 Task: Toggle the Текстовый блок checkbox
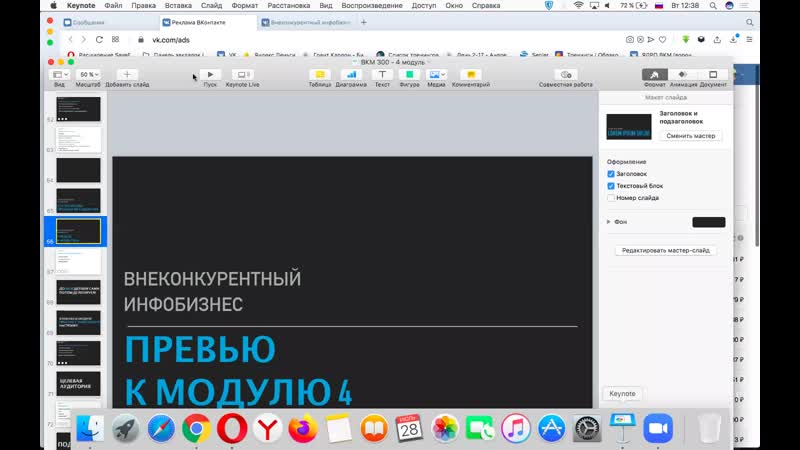611,186
